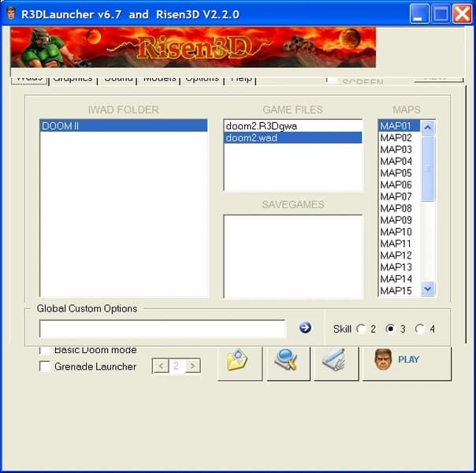Launch the game with PLAY button
This screenshot has height=473, width=476.
[x=407, y=363]
